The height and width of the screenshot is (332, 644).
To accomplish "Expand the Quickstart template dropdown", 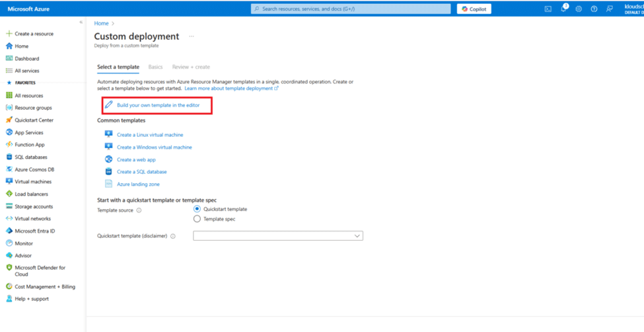I will (x=357, y=236).
